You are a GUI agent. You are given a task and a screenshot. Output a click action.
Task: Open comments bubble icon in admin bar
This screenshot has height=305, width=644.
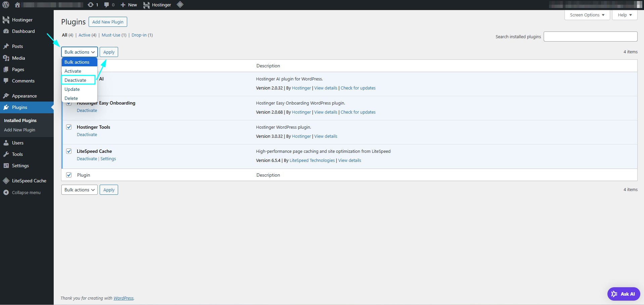pos(109,5)
